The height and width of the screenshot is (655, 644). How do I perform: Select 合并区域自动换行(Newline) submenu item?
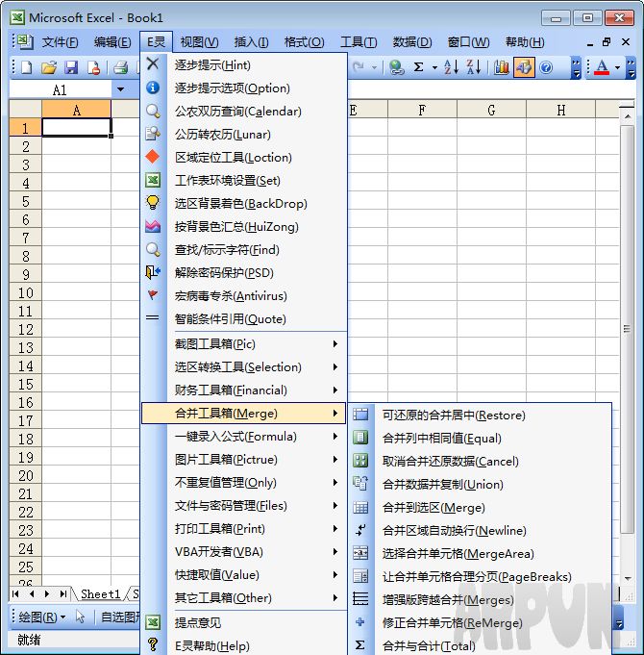[480, 531]
